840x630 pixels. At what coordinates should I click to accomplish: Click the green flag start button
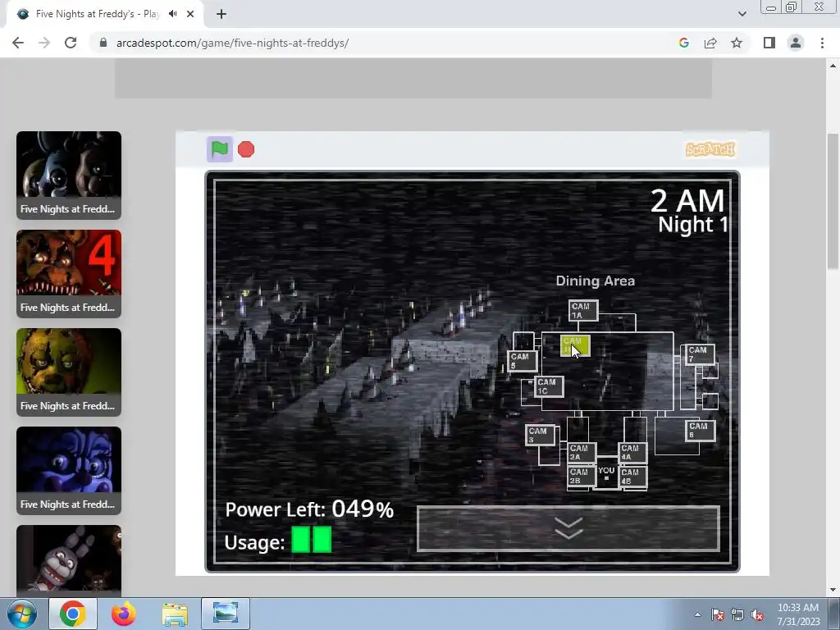point(220,149)
